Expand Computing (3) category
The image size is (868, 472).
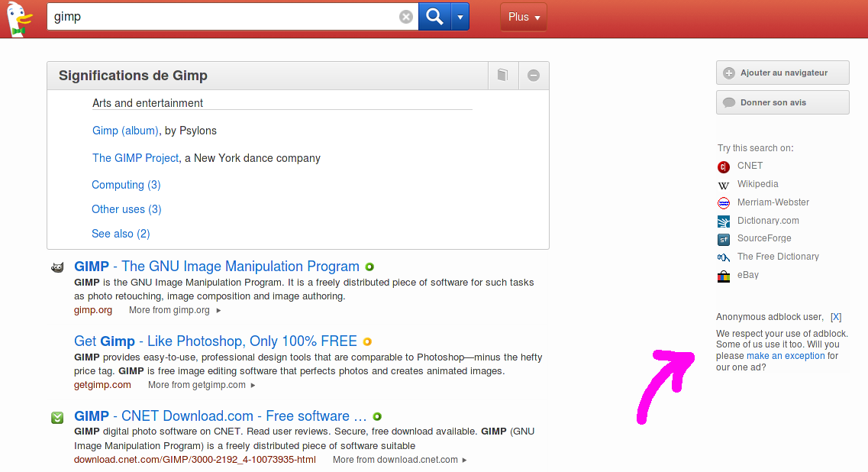(126, 185)
